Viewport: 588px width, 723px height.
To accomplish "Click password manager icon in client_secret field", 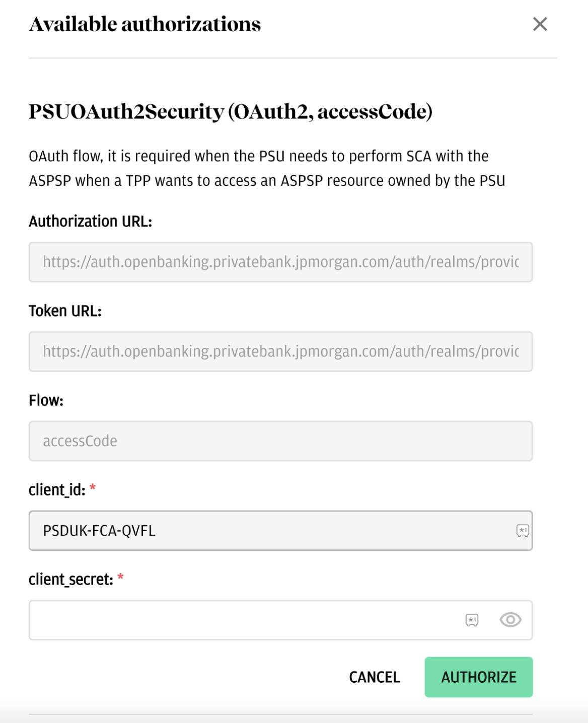I will pyautogui.click(x=472, y=620).
